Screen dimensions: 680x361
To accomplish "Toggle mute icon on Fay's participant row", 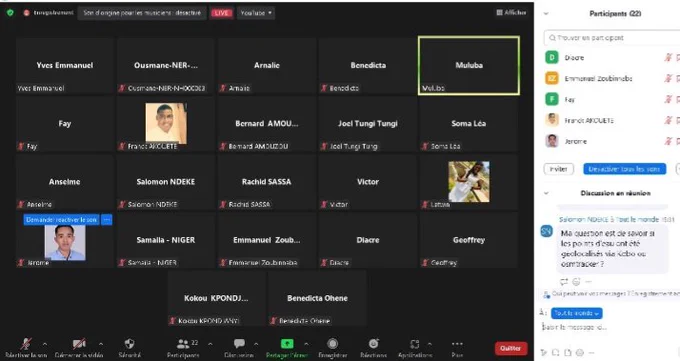I will [668, 99].
